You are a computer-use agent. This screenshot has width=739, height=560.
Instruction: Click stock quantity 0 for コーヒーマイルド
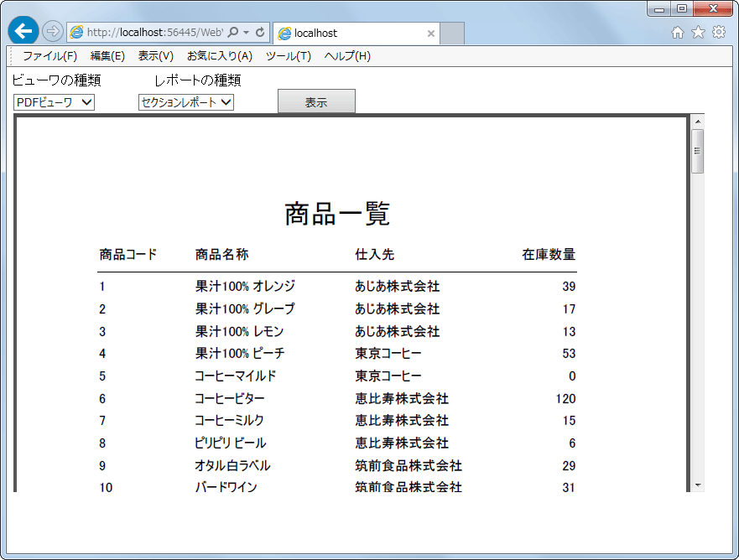572,376
